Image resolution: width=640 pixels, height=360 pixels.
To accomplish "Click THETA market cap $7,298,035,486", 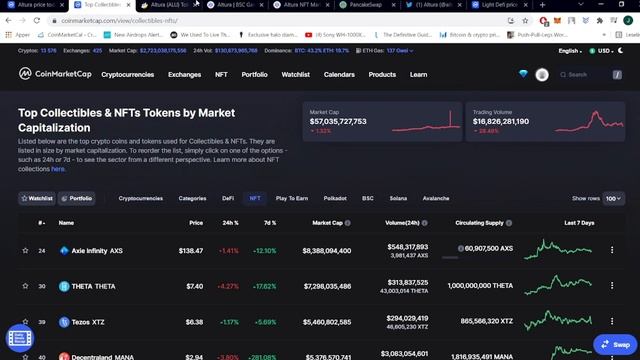I will tap(327, 287).
